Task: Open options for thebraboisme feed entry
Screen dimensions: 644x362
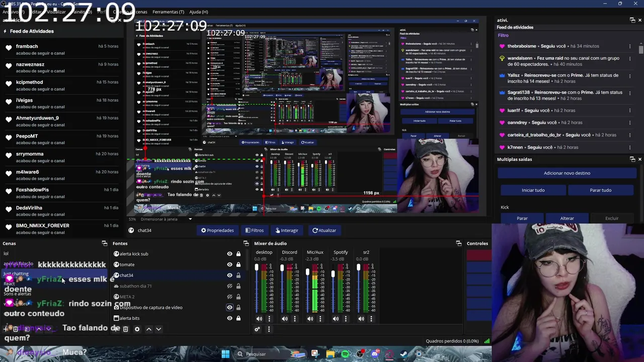Action: pos(630,46)
